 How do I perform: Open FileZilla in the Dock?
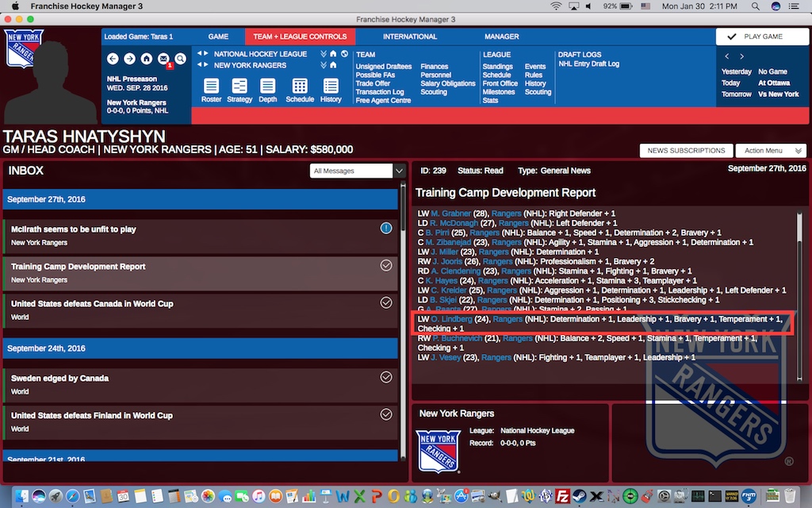[x=562, y=496]
